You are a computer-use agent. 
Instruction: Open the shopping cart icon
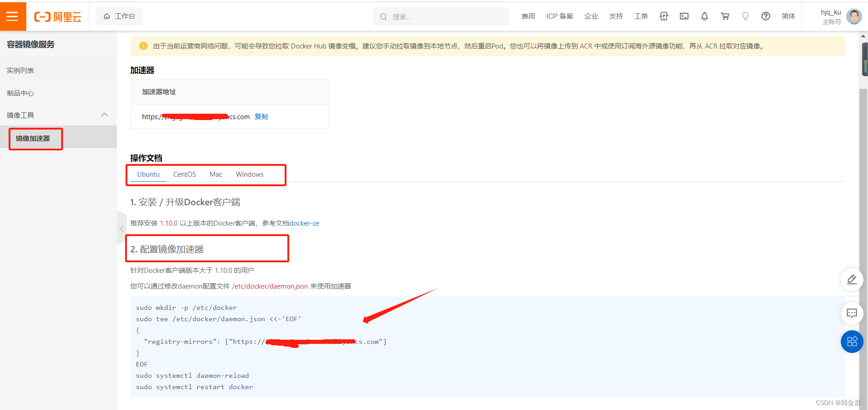click(725, 16)
